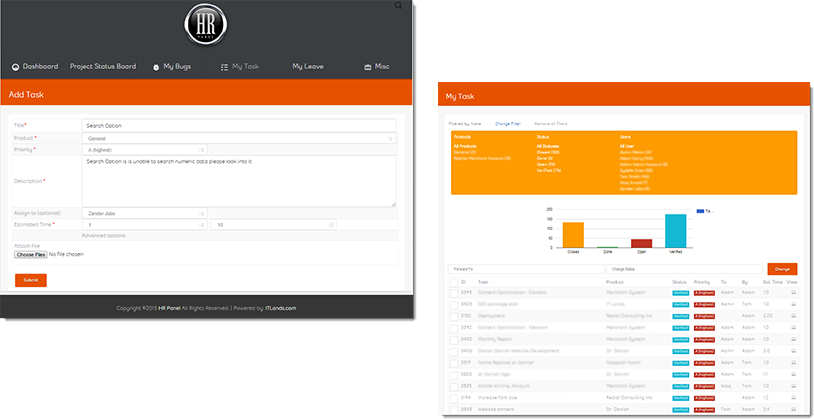
Task: Expand Advanced options section
Action: coord(103,236)
